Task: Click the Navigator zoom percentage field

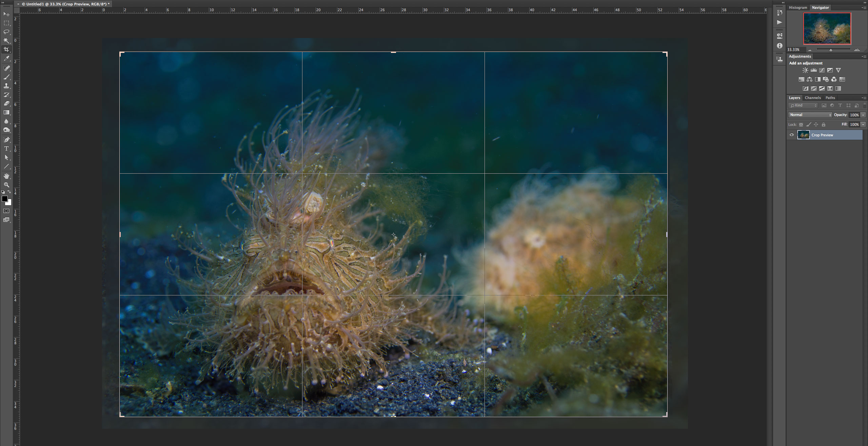Action: point(793,50)
